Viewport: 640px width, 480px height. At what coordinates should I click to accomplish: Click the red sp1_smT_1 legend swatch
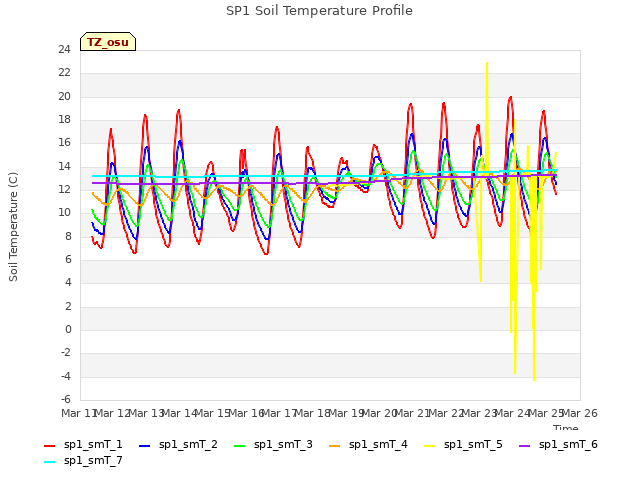(x=49, y=446)
